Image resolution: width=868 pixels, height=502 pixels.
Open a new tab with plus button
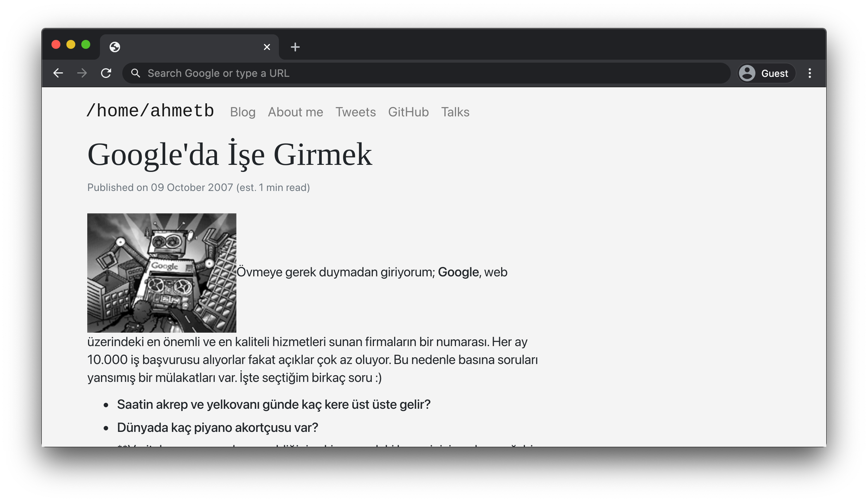[x=295, y=47]
